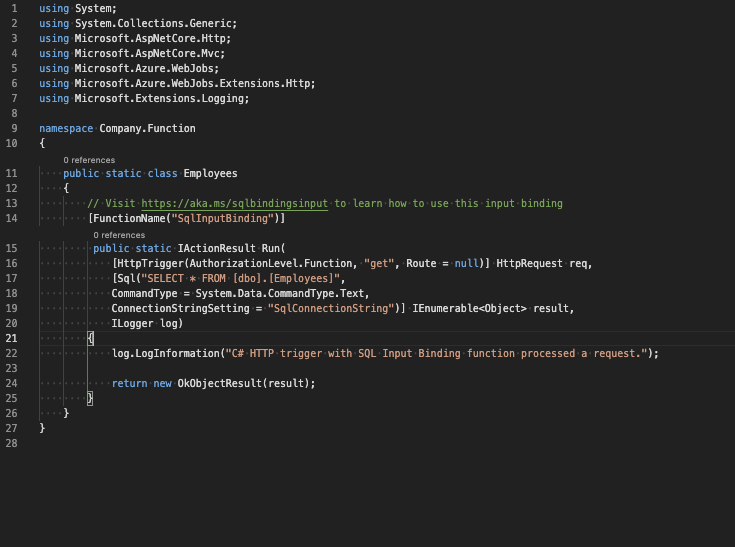Click 'IActionResult' return type
735x547 pixels.
point(217,248)
